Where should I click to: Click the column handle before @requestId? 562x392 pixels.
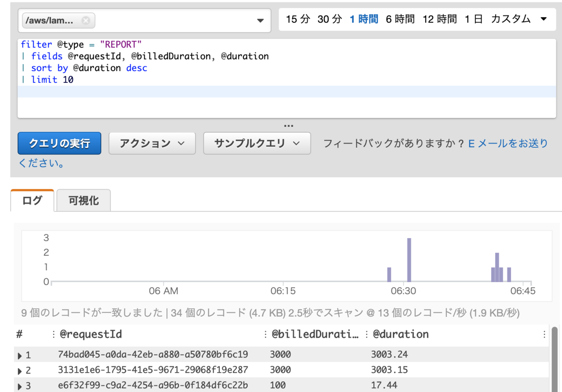54,334
